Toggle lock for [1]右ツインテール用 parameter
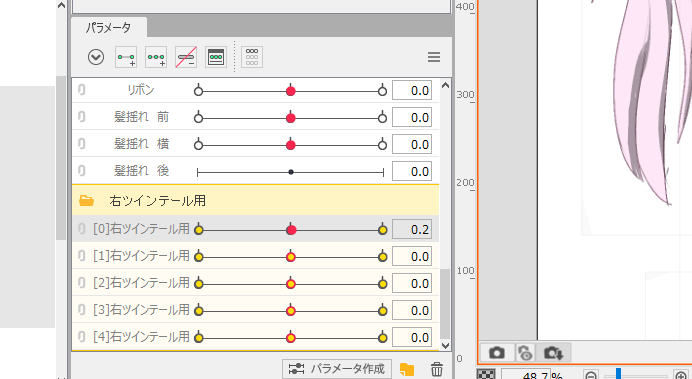The height and width of the screenshot is (379, 692). (82, 256)
